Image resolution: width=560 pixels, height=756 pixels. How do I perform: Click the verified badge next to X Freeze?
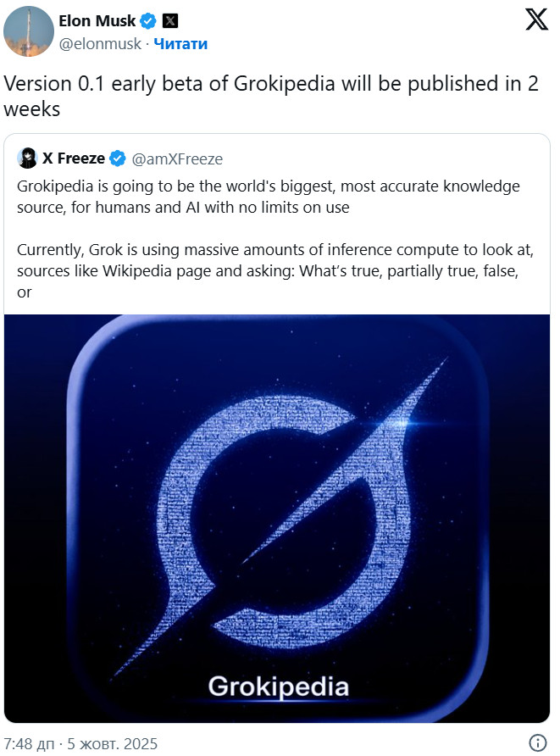(x=118, y=158)
